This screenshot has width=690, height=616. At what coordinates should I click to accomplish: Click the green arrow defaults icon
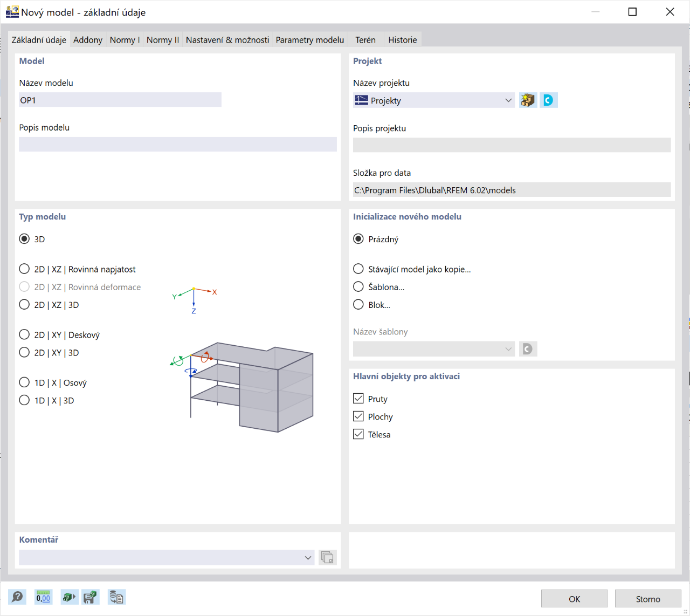pos(69,597)
